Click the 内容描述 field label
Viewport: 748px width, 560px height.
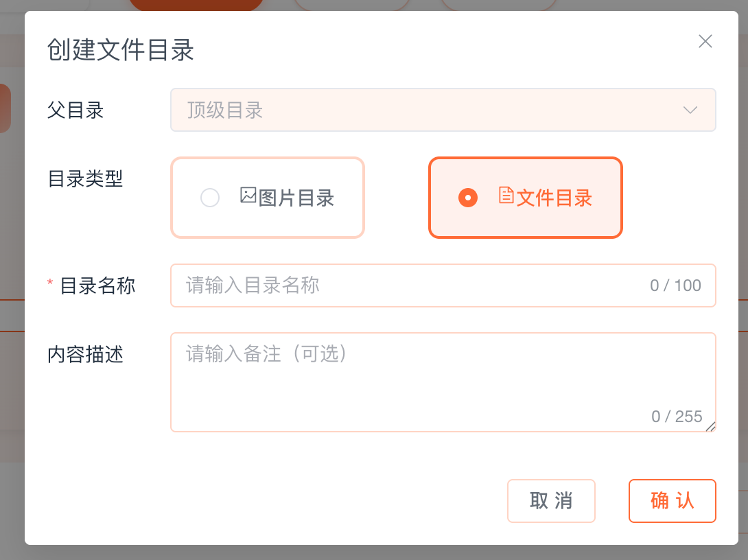85,355
